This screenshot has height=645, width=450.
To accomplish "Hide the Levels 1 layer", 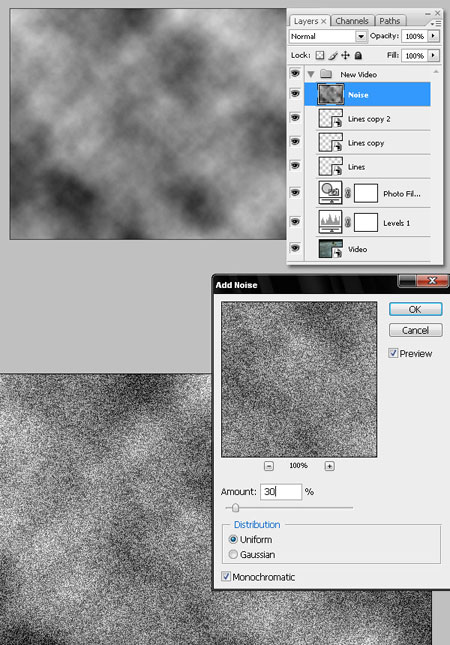I will pos(295,222).
